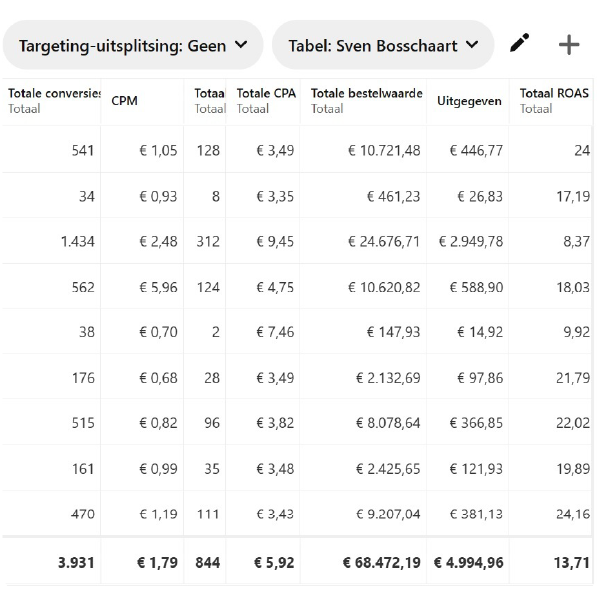Select cell with € 10.721,48 order value

[384, 150]
